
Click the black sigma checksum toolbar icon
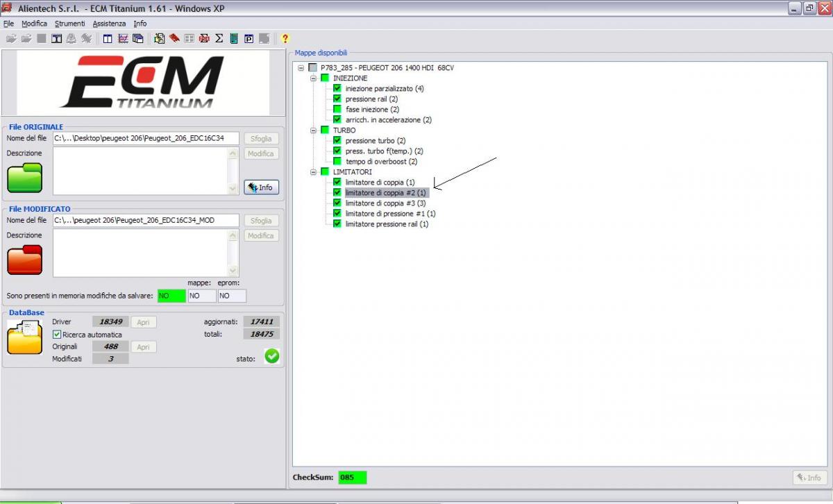219,39
